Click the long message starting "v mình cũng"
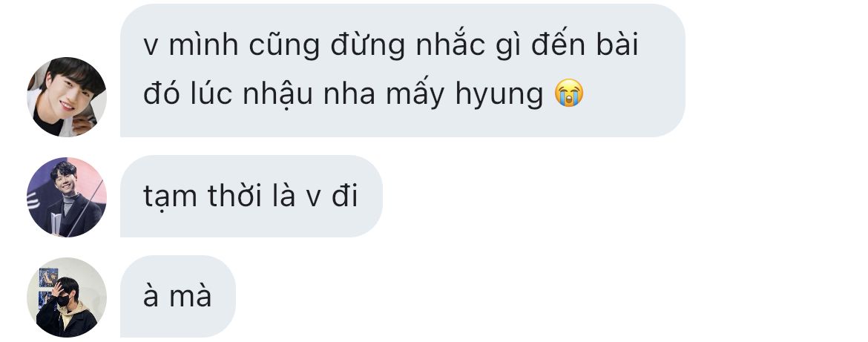Screen dimensions: 868x342 402,70
